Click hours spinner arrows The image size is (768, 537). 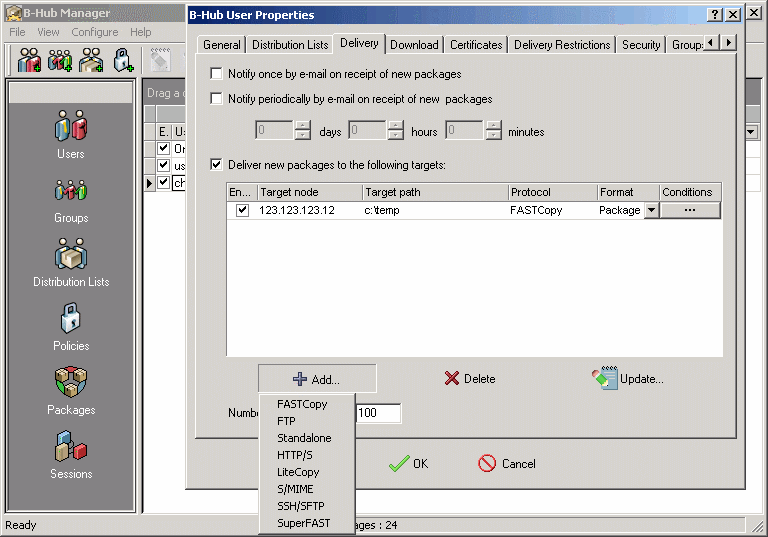[x=395, y=130]
